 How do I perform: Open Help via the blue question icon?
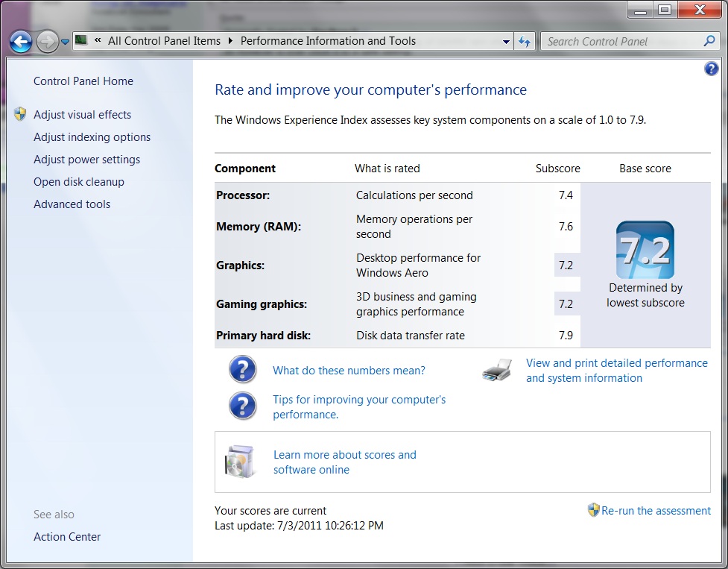(x=712, y=69)
